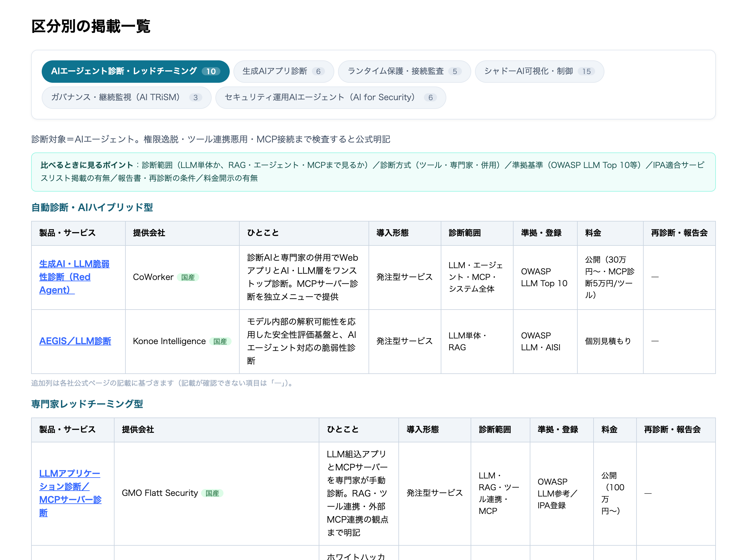Image resolution: width=747 pixels, height=560 pixels.
Task: Open the ランタイム保護・接続監査 tab
Action: click(404, 71)
